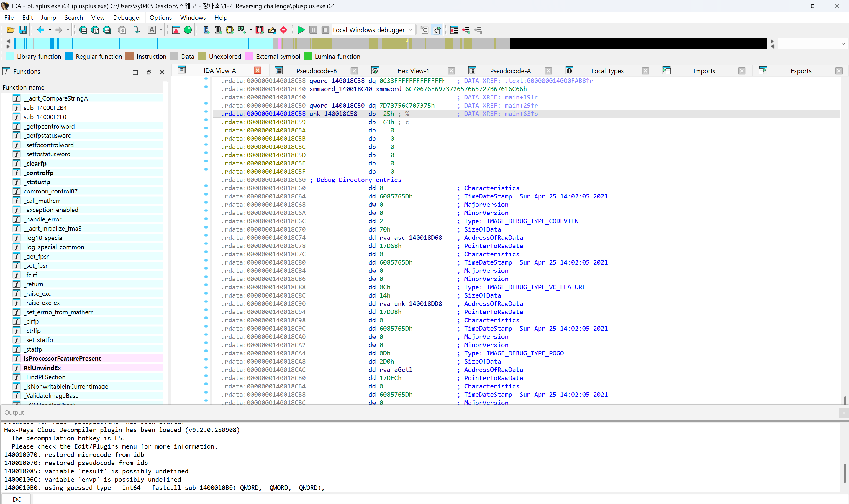Click the binary sequence search icon
This screenshot has width=849, height=504.
tap(107, 30)
